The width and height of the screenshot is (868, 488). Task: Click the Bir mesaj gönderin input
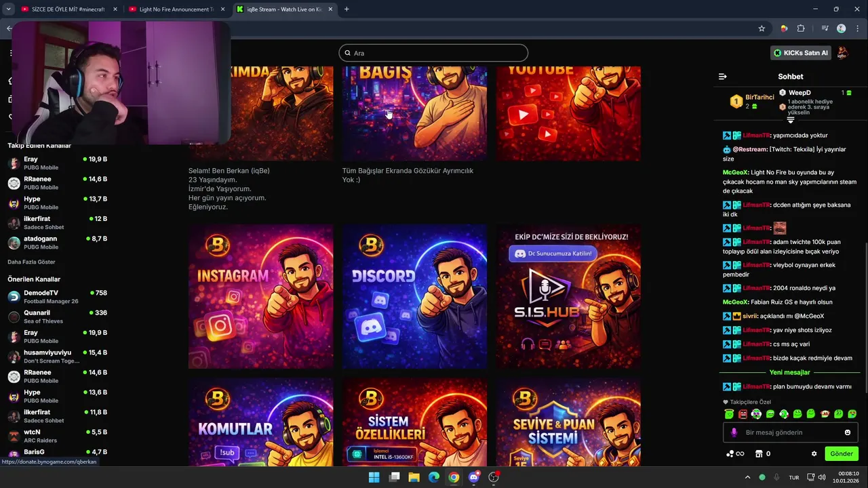coord(791,432)
